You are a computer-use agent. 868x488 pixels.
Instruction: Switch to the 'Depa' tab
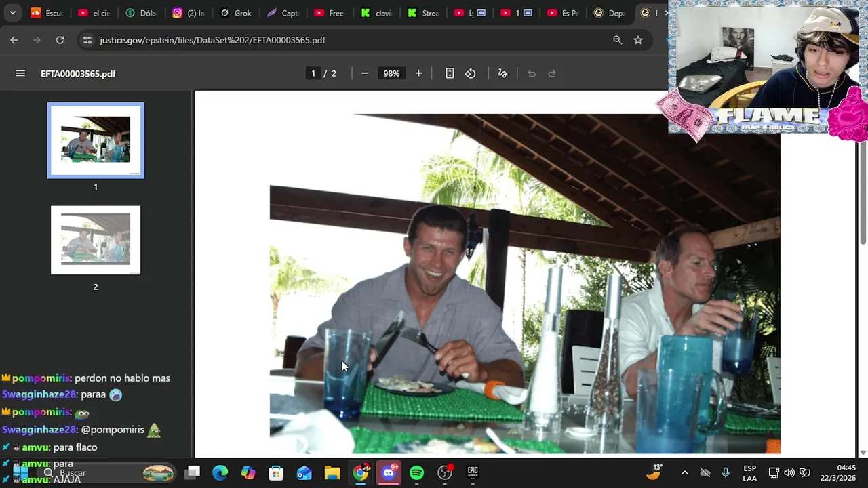(610, 13)
